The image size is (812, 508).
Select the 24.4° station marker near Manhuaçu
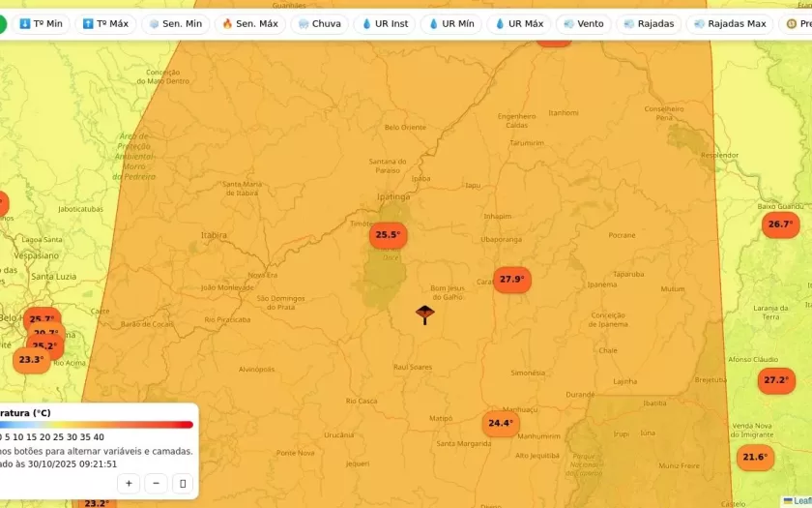[x=500, y=423]
